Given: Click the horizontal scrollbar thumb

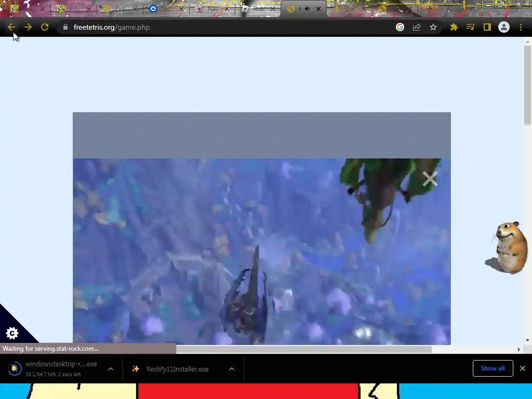Looking at the screenshot, I should (303, 349).
